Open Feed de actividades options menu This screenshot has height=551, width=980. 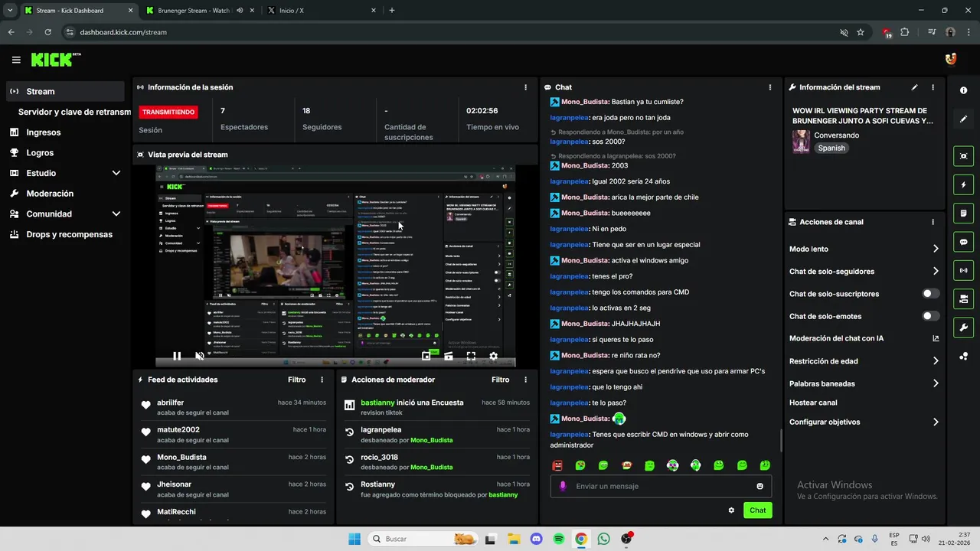[322, 380]
